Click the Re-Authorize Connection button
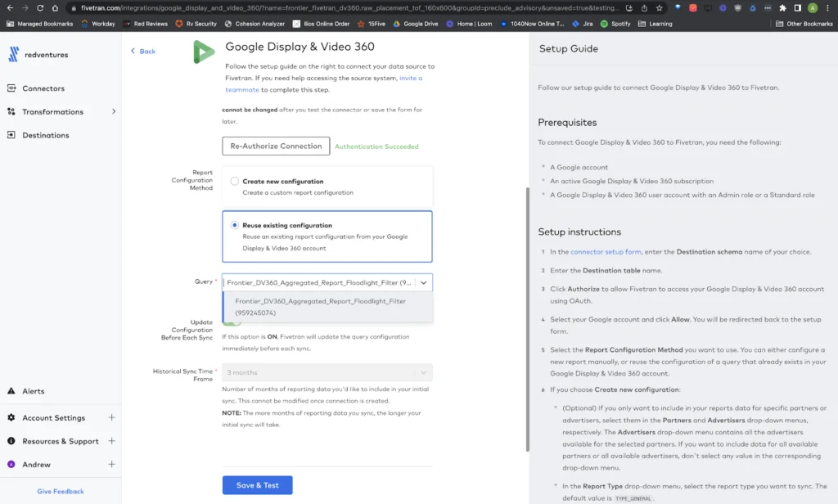 276,146
